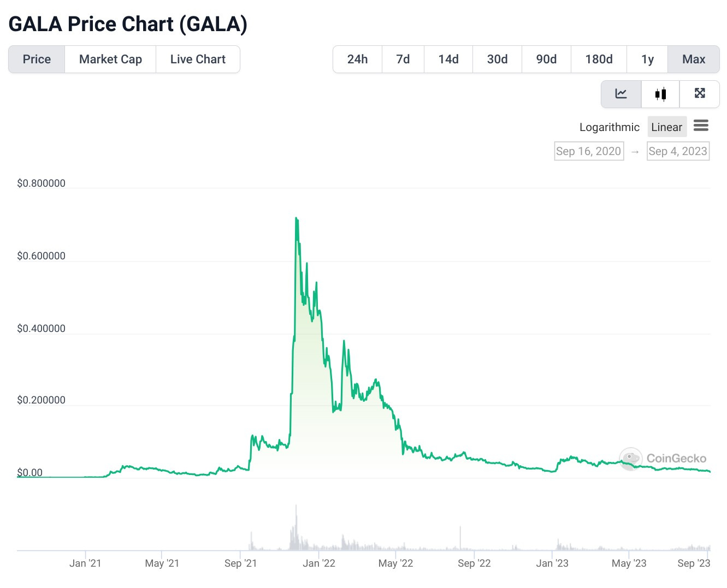
Task: Switch to the Market Cap tab
Action: click(110, 59)
